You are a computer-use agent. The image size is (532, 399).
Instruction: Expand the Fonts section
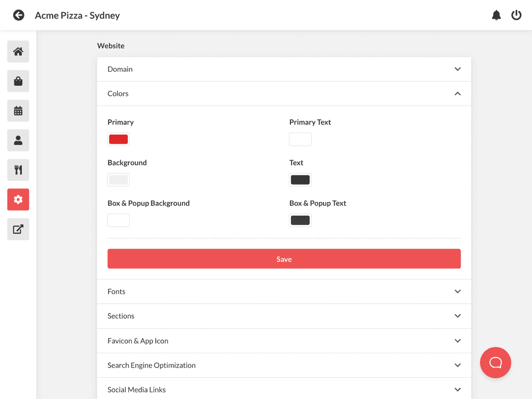click(x=284, y=292)
